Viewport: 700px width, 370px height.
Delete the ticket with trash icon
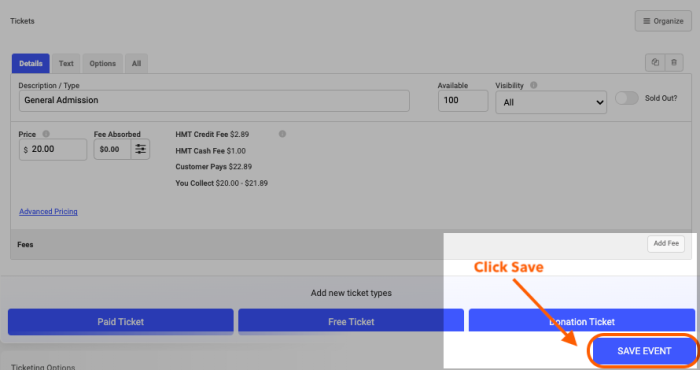674,62
